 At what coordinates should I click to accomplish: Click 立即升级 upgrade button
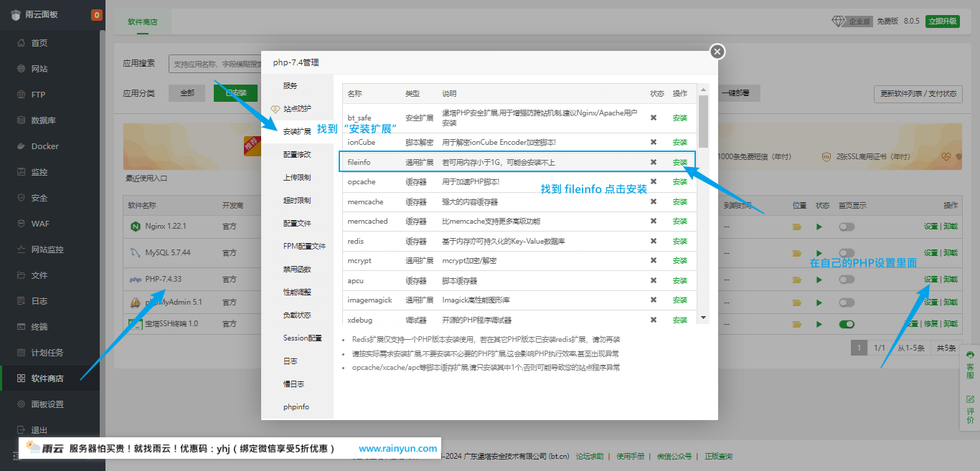click(x=943, y=21)
